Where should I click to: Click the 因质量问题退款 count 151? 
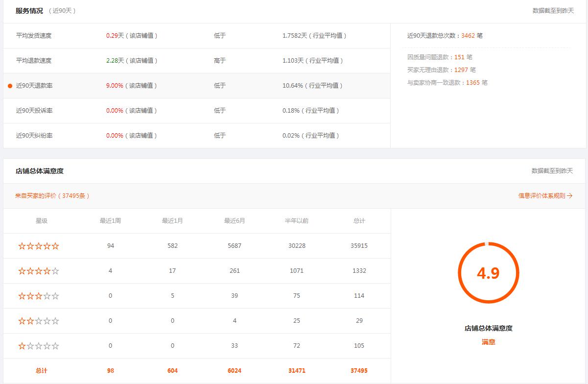pos(459,57)
